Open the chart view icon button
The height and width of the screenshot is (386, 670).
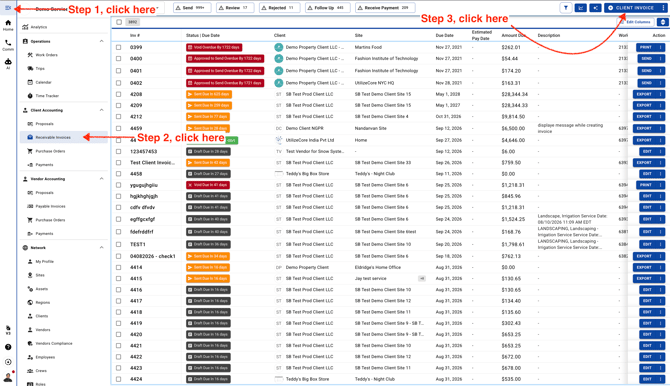tap(580, 8)
